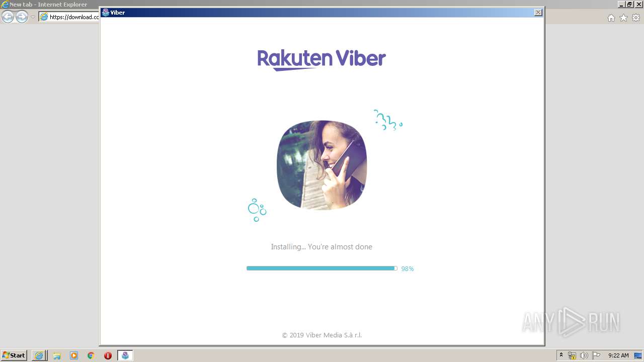
Task: Click the 'Installing... You're almost done' text
Action: 321,247
